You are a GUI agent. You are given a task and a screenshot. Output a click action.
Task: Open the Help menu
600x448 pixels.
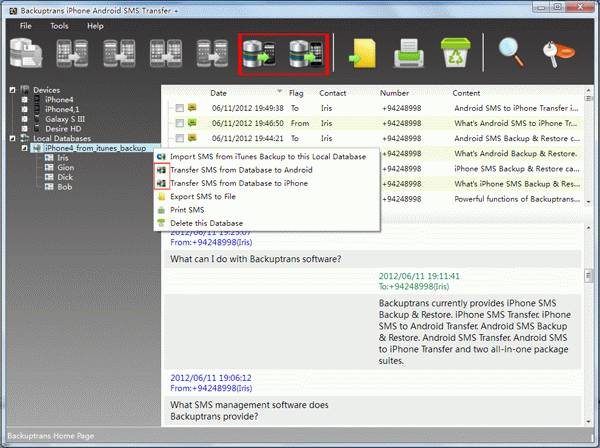tap(95, 26)
